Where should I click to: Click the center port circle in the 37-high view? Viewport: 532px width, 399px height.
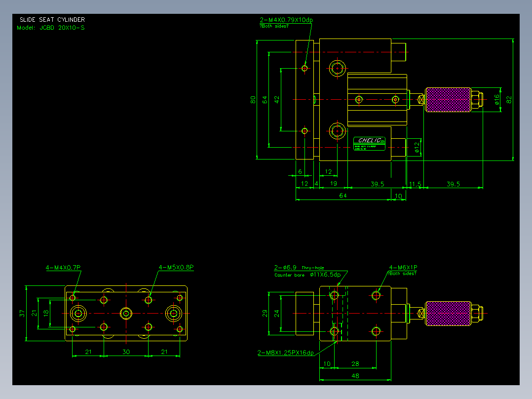[126, 314]
